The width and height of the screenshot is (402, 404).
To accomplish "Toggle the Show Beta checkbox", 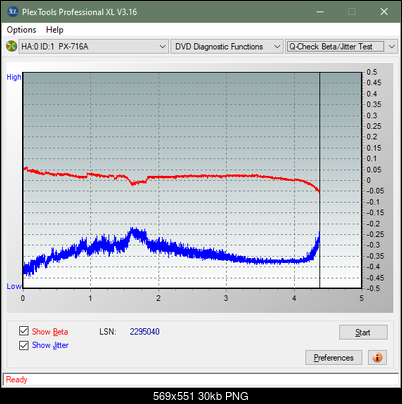I will (24, 331).
